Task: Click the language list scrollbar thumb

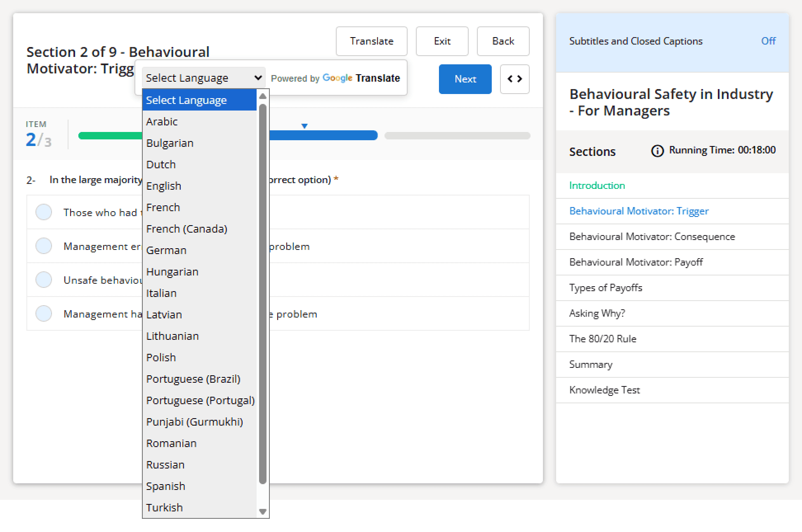Action: pyautogui.click(x=263, y=294)
